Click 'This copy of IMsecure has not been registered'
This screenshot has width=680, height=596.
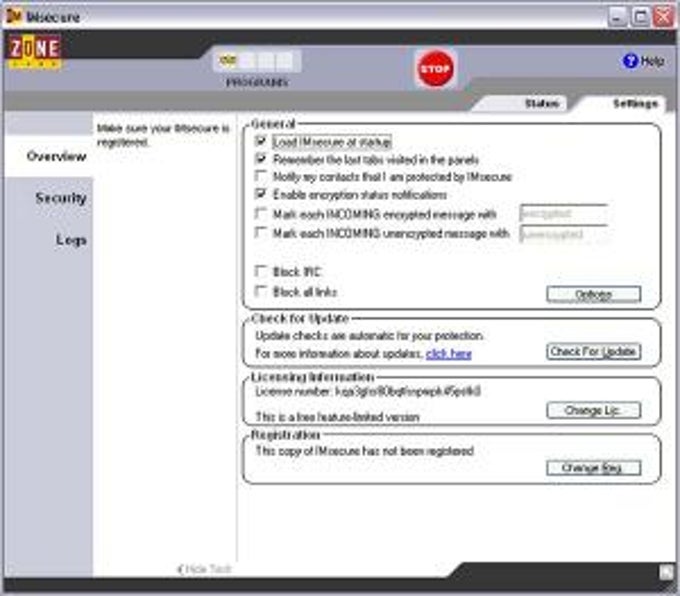(x=364, y=451)
